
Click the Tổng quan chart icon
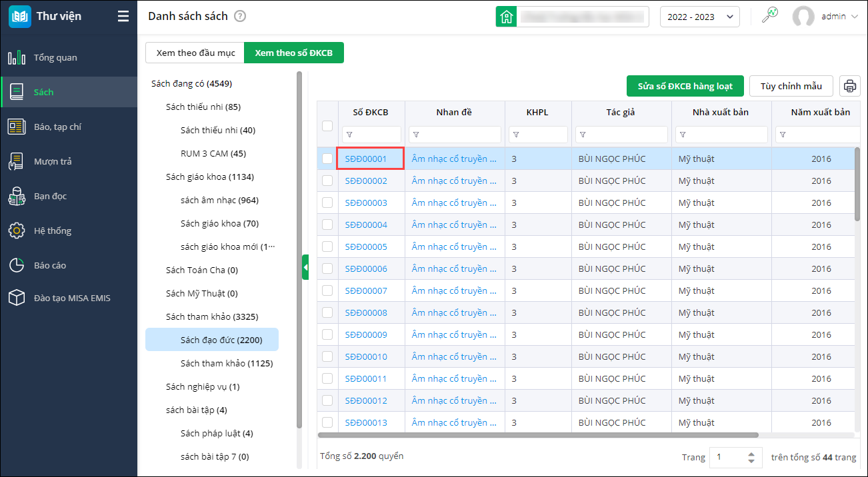pos(17,58)
